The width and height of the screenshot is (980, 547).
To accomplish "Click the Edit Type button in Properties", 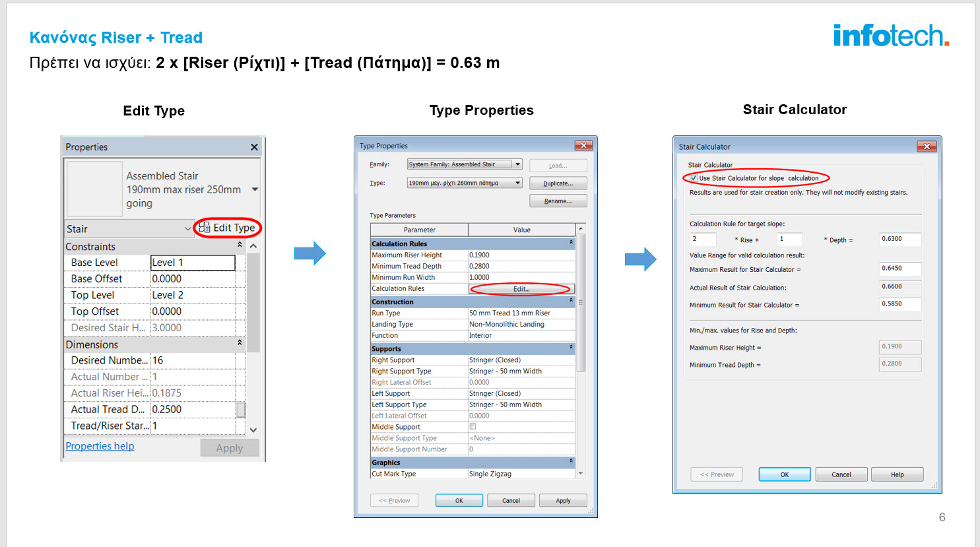I will coord(227,228).
